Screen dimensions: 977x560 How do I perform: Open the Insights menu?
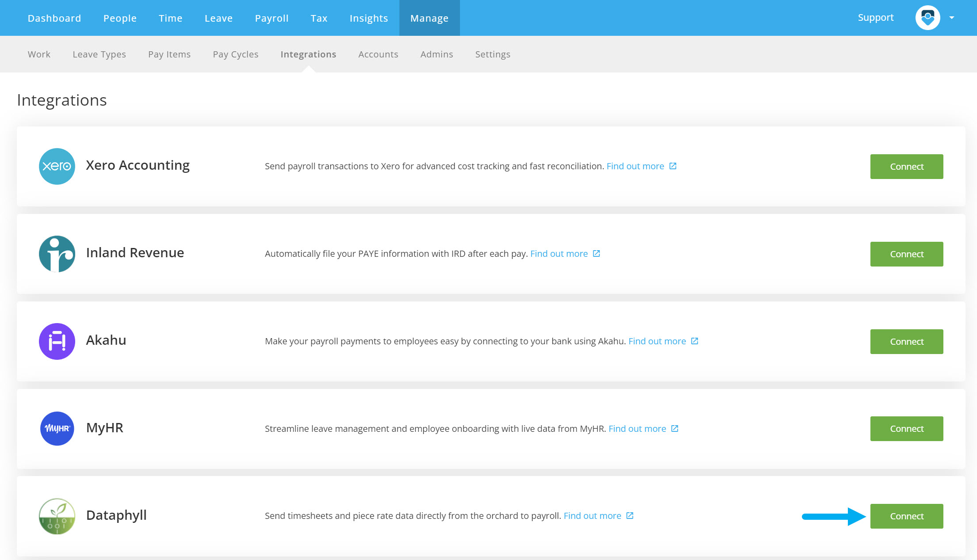tap(368, 18)
